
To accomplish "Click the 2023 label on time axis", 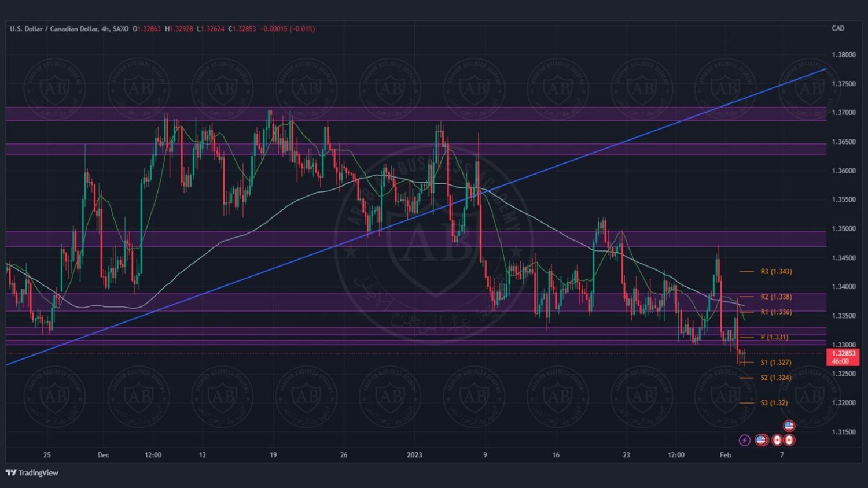I will click(414, 455).
